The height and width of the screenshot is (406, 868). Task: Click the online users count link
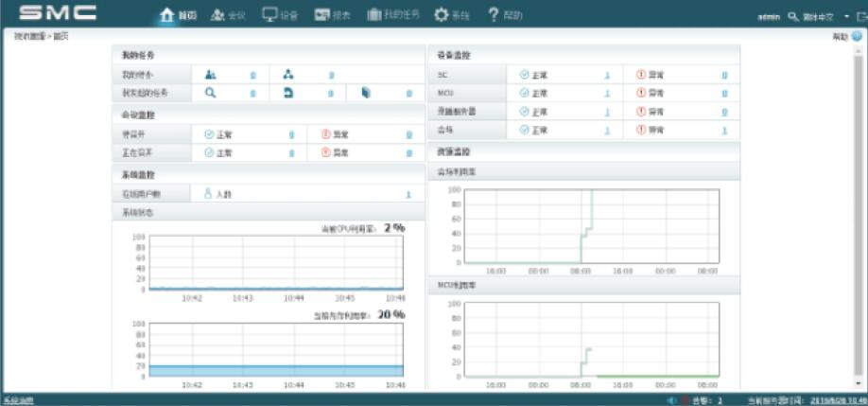click(x=408, y=194)
